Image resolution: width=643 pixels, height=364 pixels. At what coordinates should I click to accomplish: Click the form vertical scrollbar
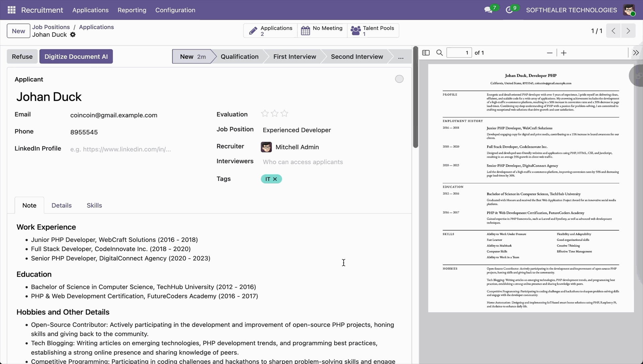[416, 97]
